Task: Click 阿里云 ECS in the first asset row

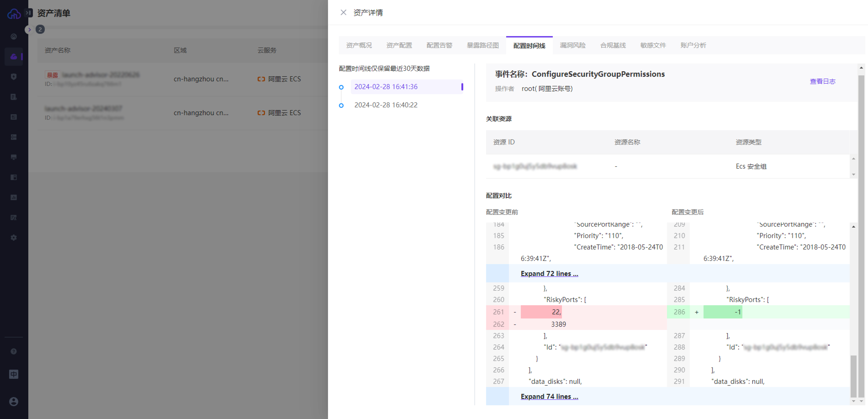Action: coord(284,79)
